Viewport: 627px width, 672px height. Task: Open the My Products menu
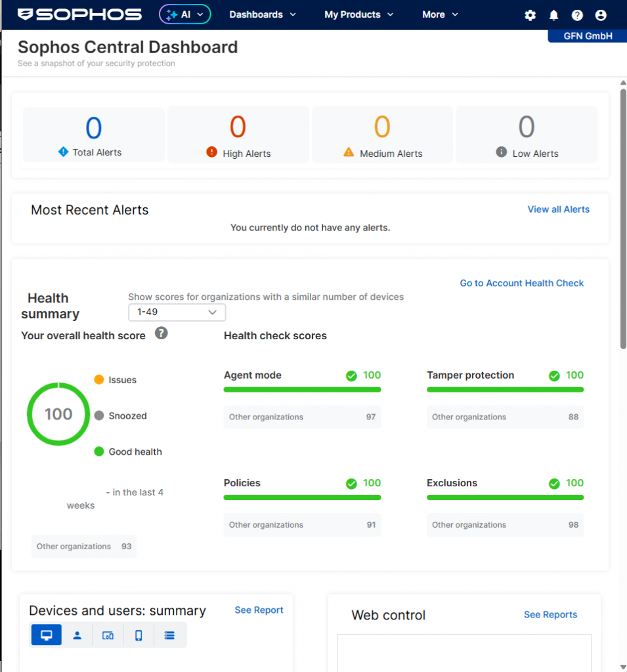pos(358,14)
